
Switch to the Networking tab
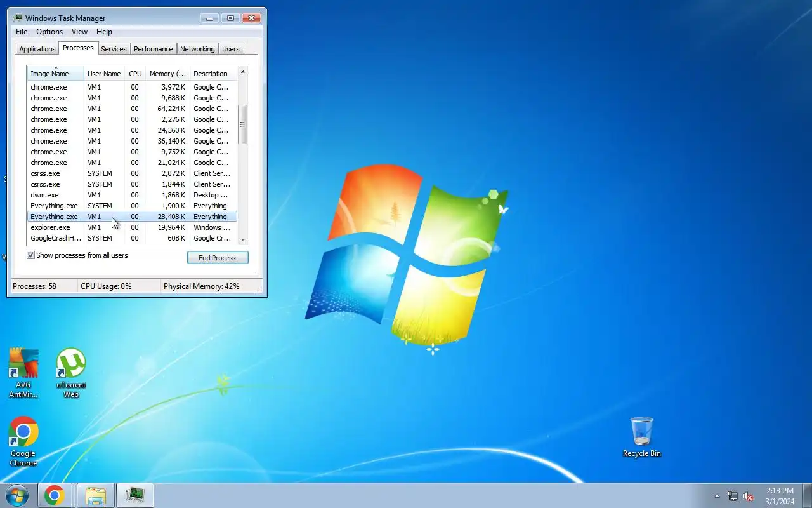click(x=197, y=49)
